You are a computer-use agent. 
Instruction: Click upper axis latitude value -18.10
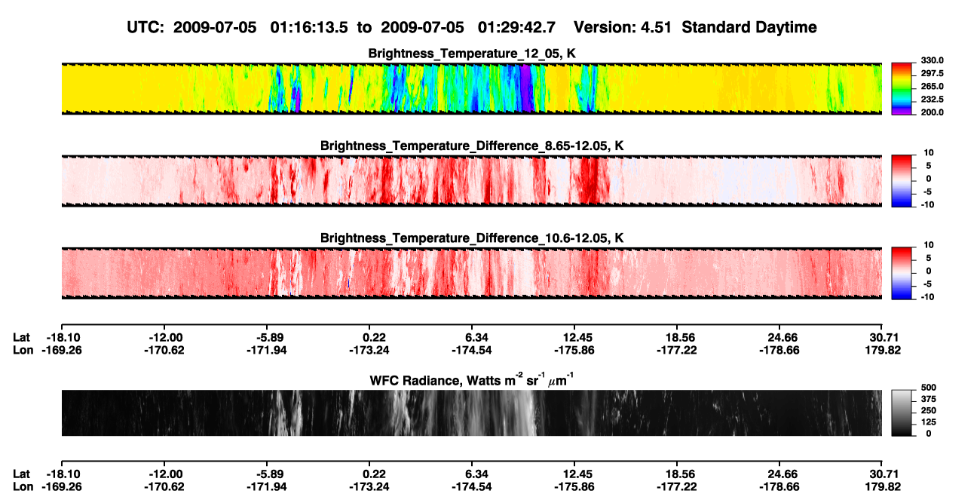pyautogui.click(x=63, y=338)
